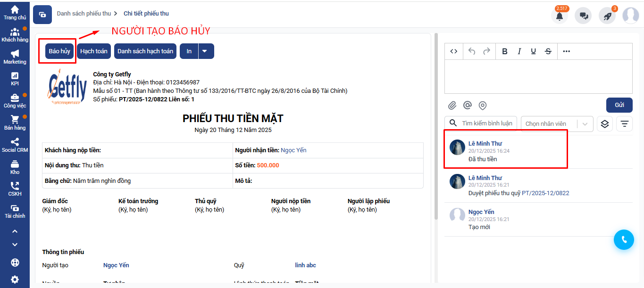644x288 pixels.
Task: Open Khách hàng in the sidebar
Action: [15, 35]
